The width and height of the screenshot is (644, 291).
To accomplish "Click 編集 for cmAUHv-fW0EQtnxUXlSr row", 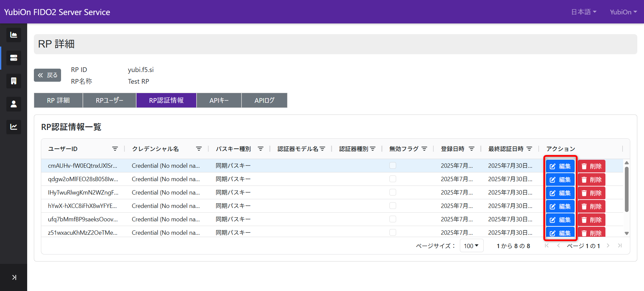I will click(x=560, y=166).
